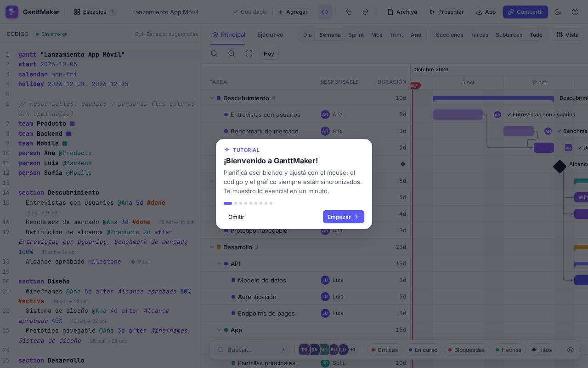The height and width of the screenshot is (368, 588).
Task: Open the Vista options menu
Action: coord(567,34)
